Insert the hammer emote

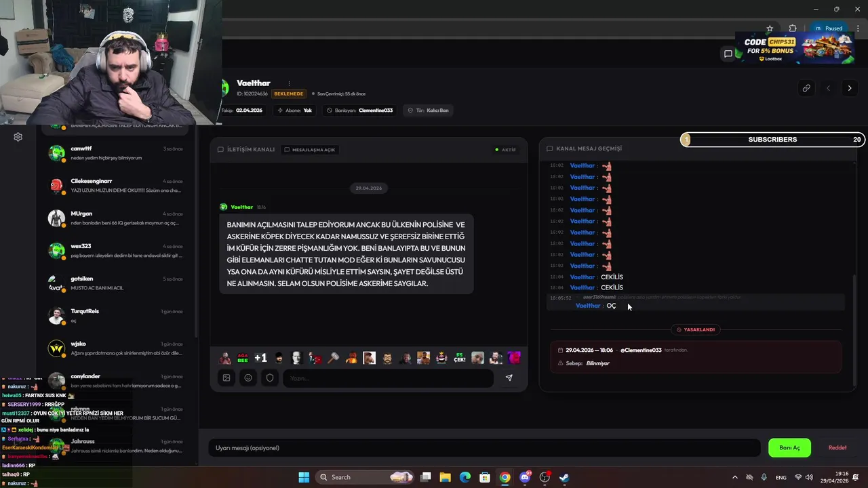click(333, 358)
